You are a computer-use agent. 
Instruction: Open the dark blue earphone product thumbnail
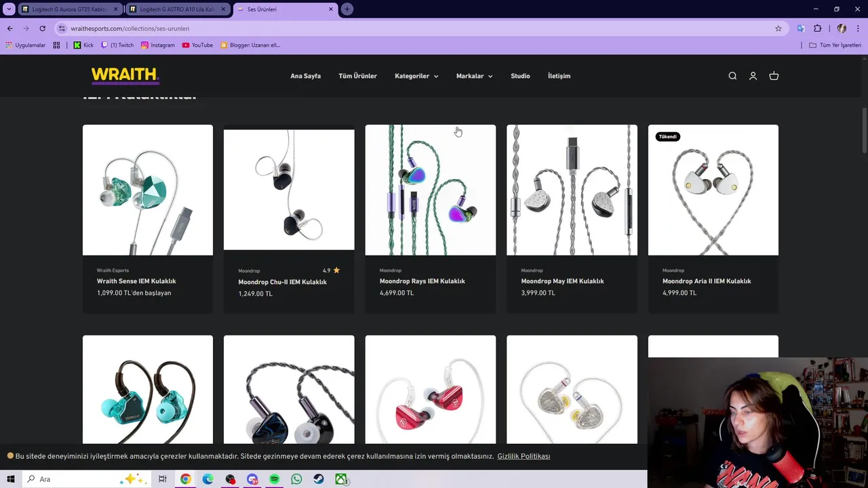289,390
